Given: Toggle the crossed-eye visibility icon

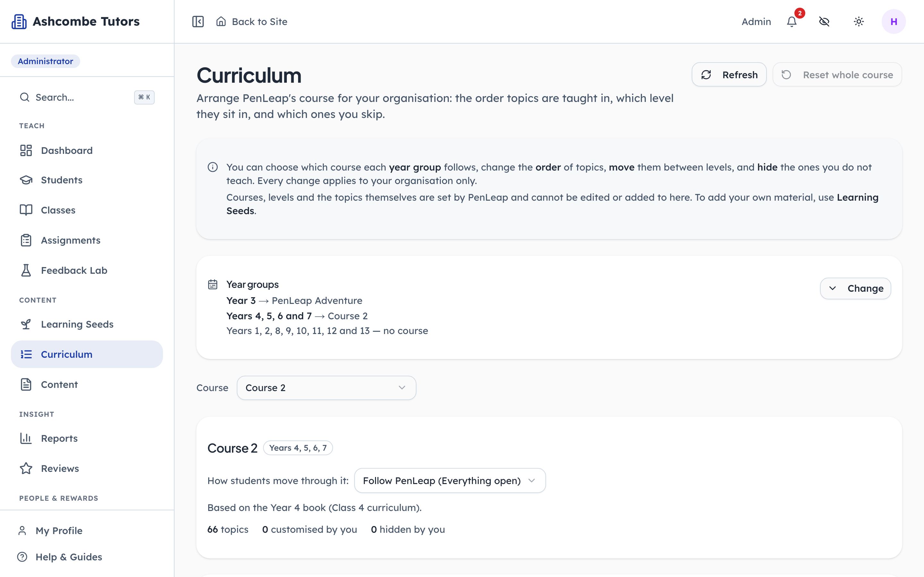Looking at the screenshot, I should (x=824, y=21).
